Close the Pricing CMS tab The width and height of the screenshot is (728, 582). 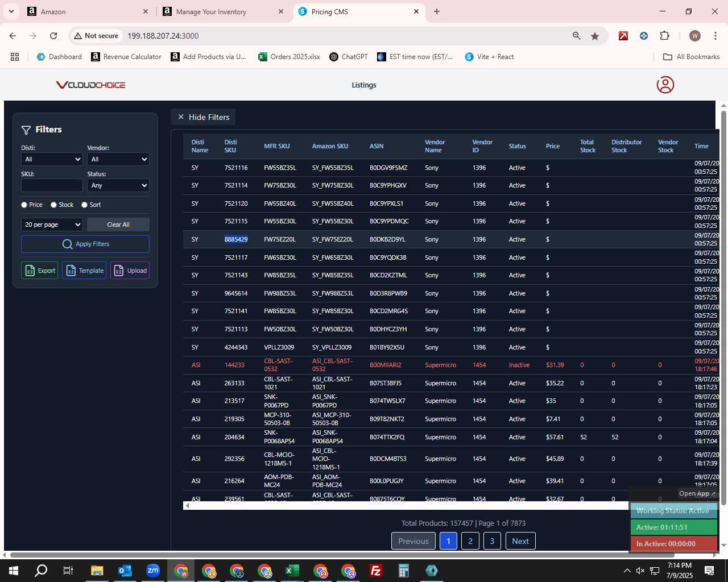click(x=416, y=11)
